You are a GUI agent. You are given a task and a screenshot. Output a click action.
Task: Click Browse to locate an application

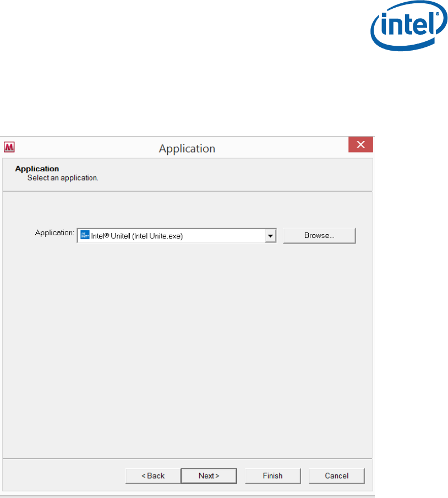[x=319, y=236]
